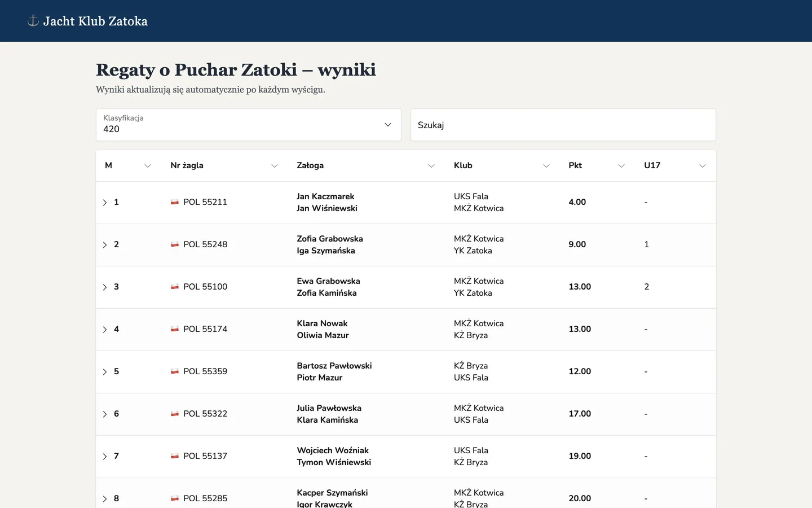Expand the row for place 5
Viewport: 812px width, 508px height.
click(105, 372)
